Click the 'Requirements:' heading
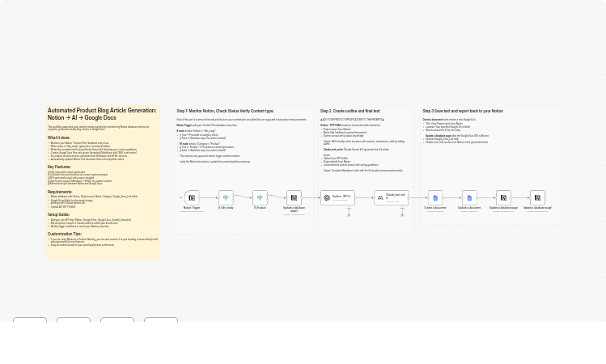This screenshot has width=606, height=364. (x=60, y=192)
